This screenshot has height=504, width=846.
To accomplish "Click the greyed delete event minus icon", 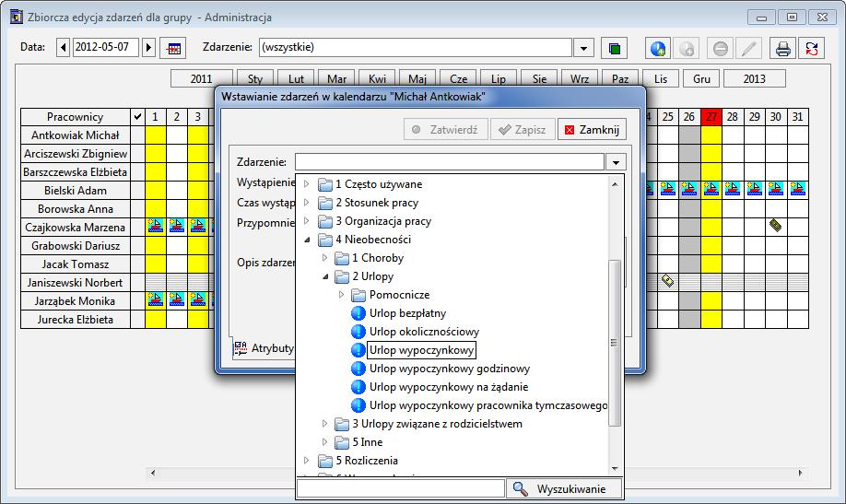I will click(x=721, y=48).
